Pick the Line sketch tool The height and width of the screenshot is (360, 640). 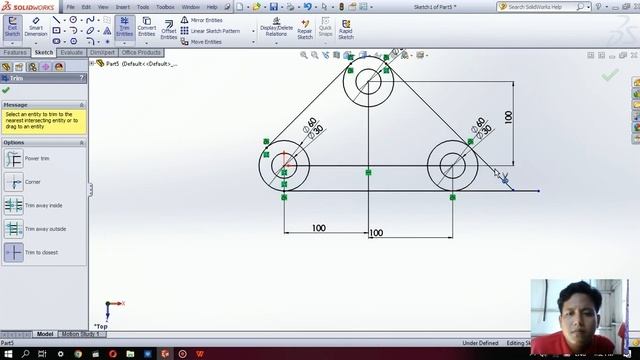click(56, 20)
